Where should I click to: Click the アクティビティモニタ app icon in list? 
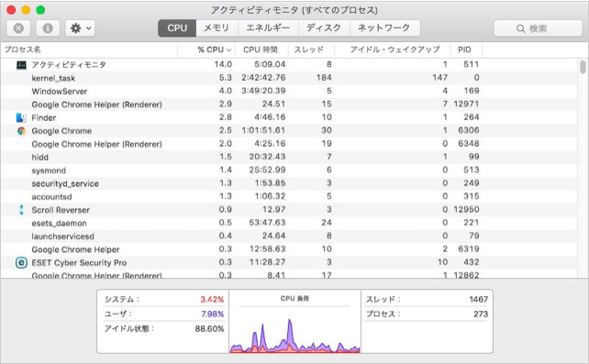(21, 65)
